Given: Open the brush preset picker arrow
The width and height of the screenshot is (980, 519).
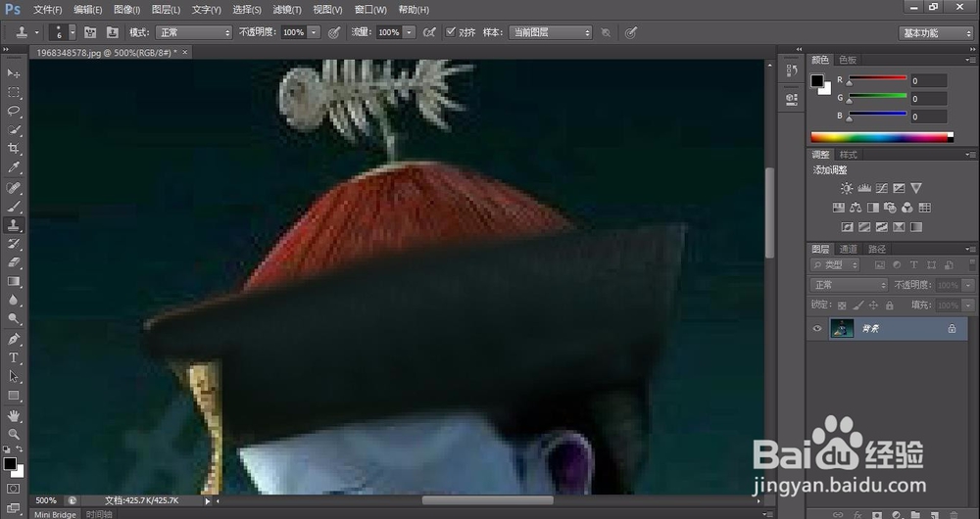Looking at the screenshot, I should tap(73, 32).
